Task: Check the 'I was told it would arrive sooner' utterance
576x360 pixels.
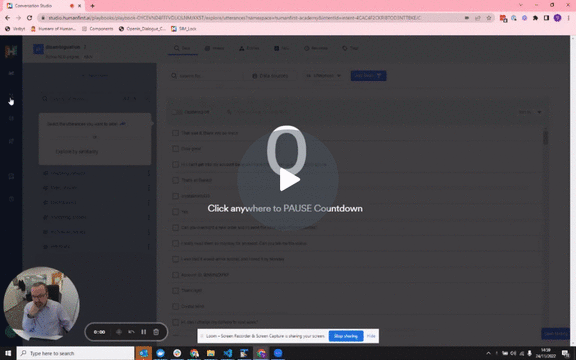Action: (175, 259)
